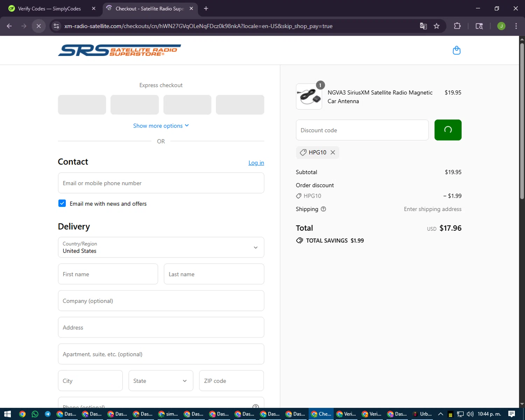The image size is (525, 420).
Task: Open the browser extensions menu
Action: (x=457, y=26)
